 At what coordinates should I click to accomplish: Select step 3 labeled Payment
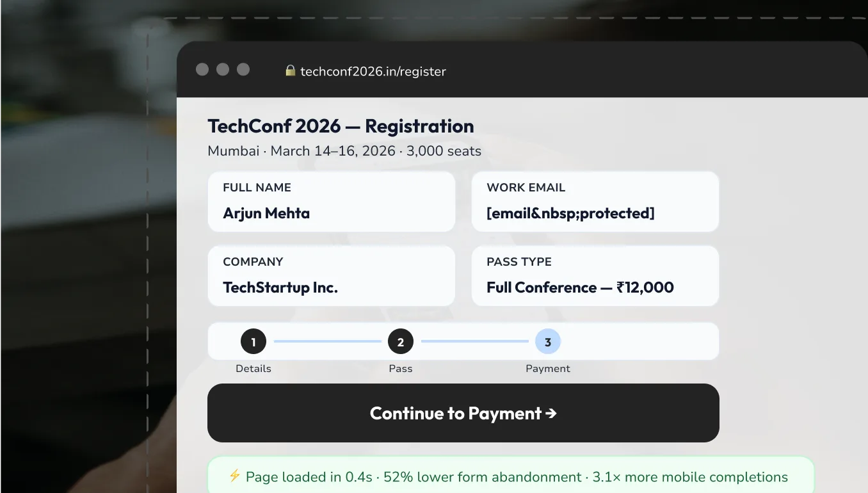(x=548, y=341)
